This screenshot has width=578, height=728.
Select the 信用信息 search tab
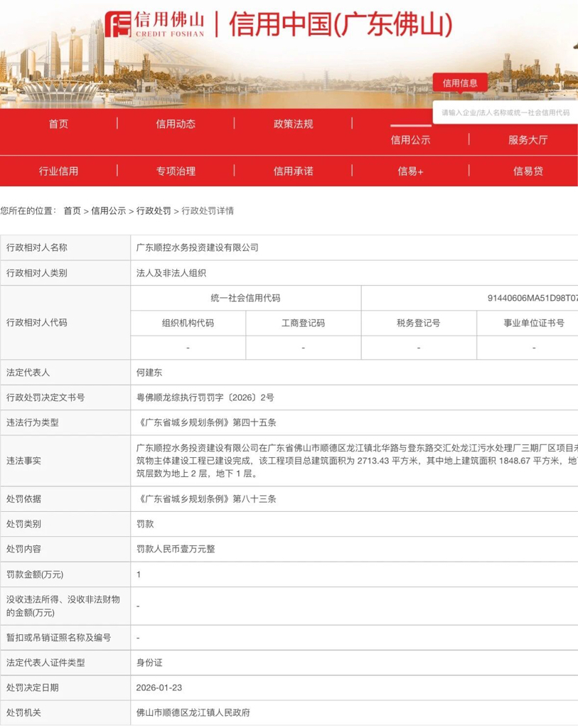[460, 83]
